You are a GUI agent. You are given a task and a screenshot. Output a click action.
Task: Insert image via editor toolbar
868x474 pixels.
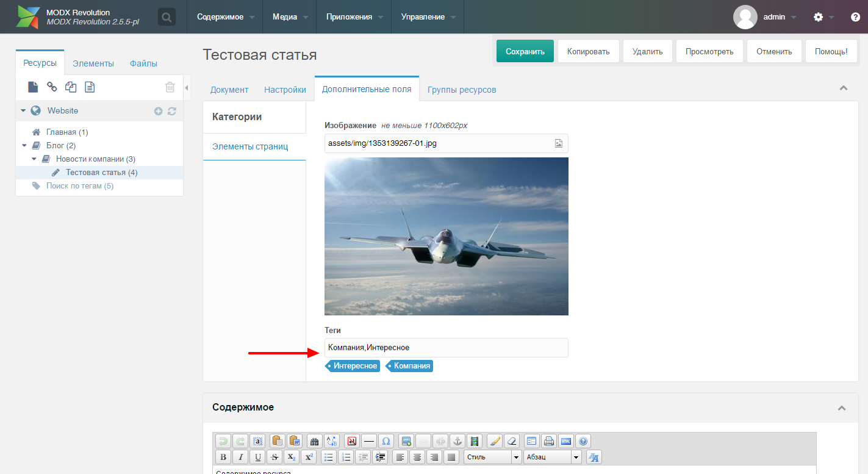pos(406,441)
